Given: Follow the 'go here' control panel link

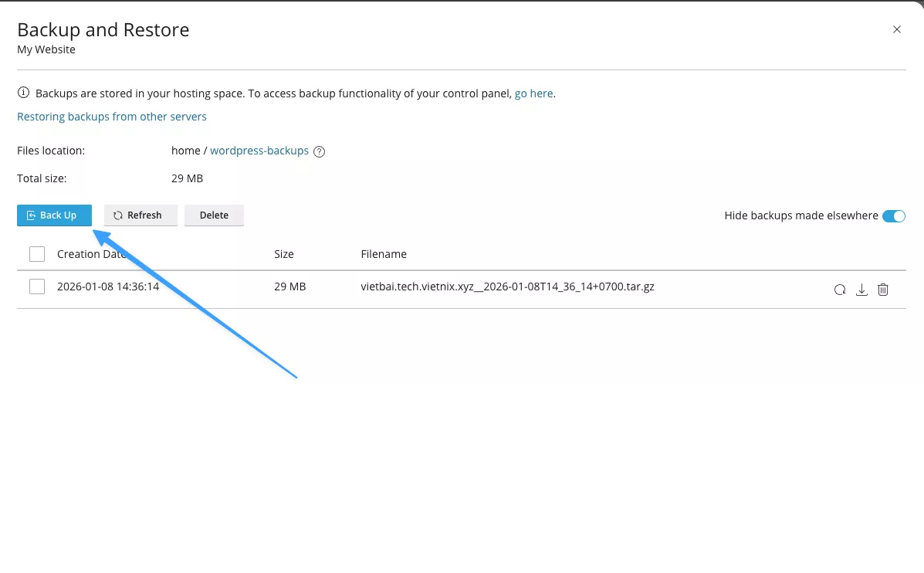Looking at the screenshot, I should click(533, 93).
